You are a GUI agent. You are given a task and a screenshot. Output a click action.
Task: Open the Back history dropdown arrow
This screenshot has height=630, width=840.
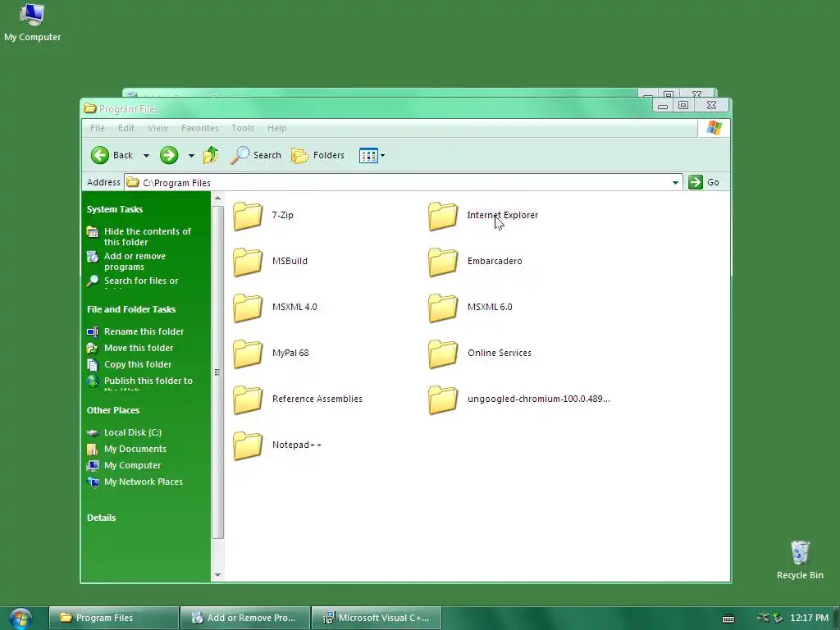146,155
